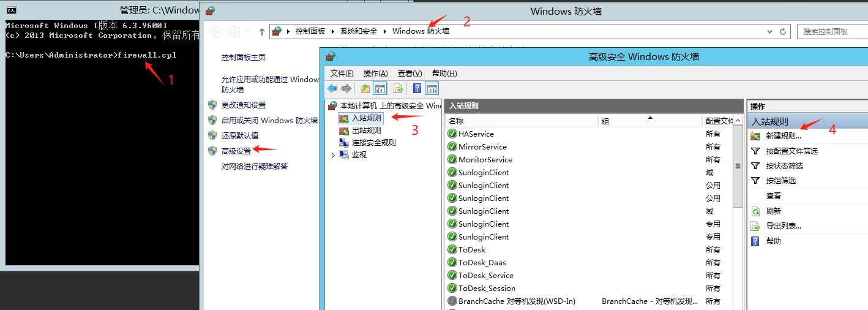The image size is (868, 310).
Task: Click the chevron after 系统和安全 in breadcrumb
Action: (x=385, y=31)
